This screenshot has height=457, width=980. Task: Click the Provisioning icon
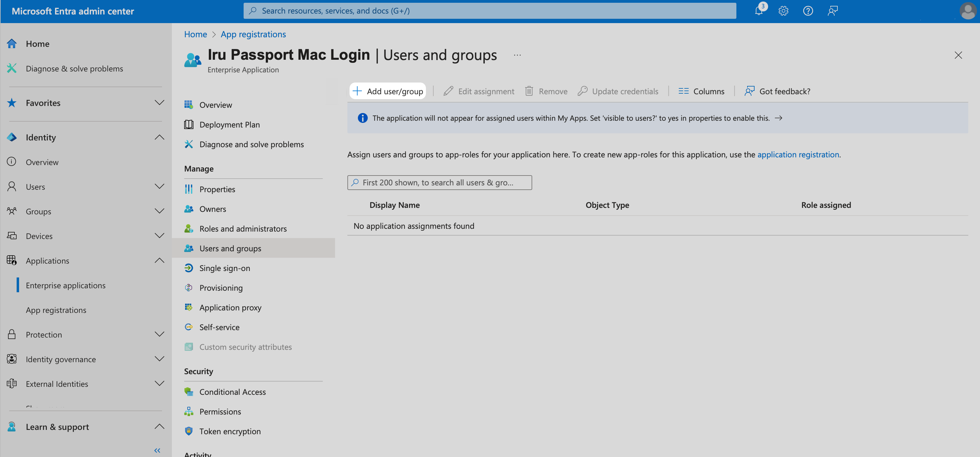[x=189, y=288]
